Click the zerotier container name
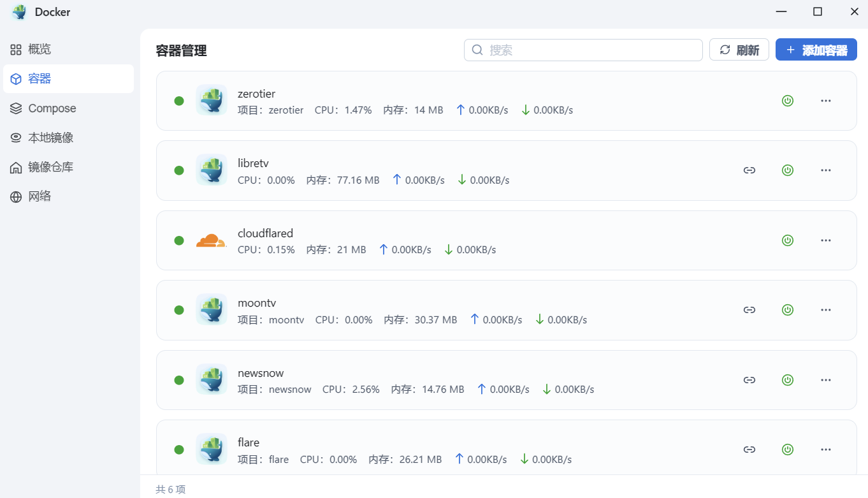The image size is (868, 498). (256, 94)
